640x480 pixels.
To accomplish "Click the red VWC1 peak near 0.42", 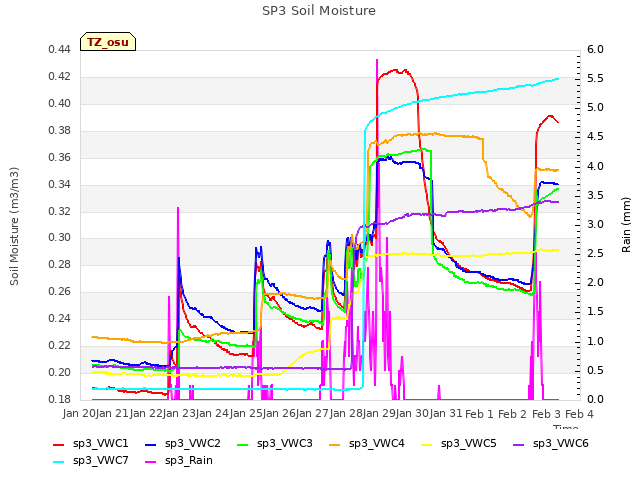I will (x=395, y=70).
